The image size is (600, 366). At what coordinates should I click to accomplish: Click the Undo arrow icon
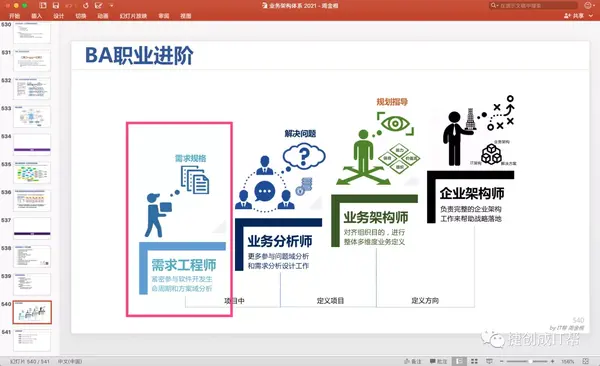pyautogui.click(x=69, y=5)
